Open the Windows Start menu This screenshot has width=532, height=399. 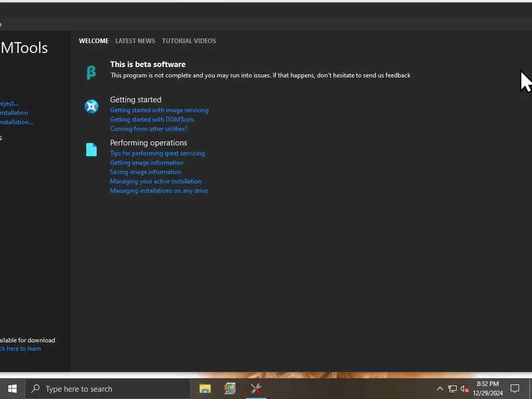click(x=12, y=389)
